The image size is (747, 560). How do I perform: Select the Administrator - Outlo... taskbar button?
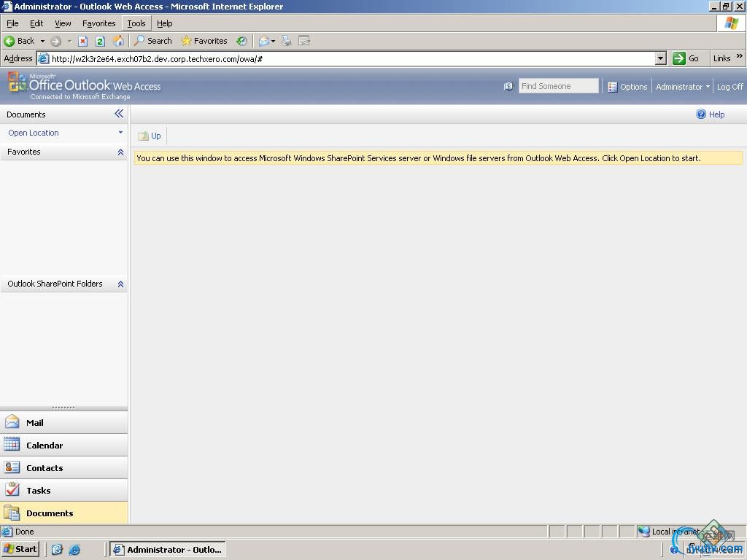(168, 549)
